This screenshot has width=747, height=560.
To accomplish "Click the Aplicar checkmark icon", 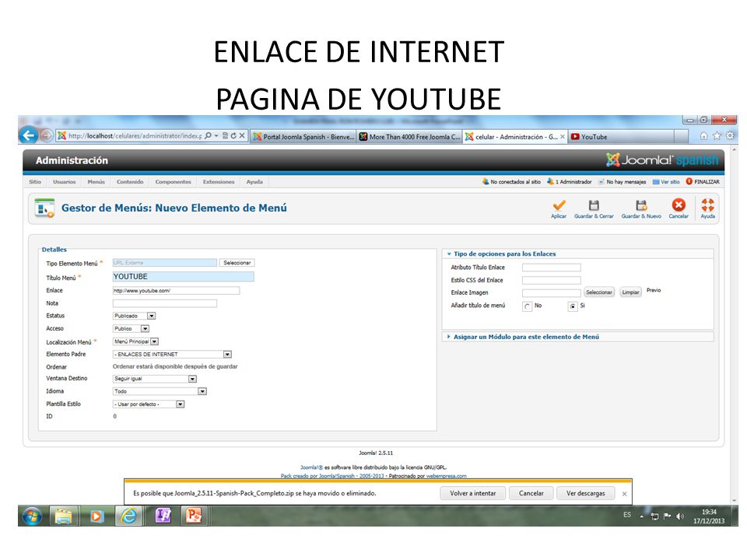I will 559,205.
